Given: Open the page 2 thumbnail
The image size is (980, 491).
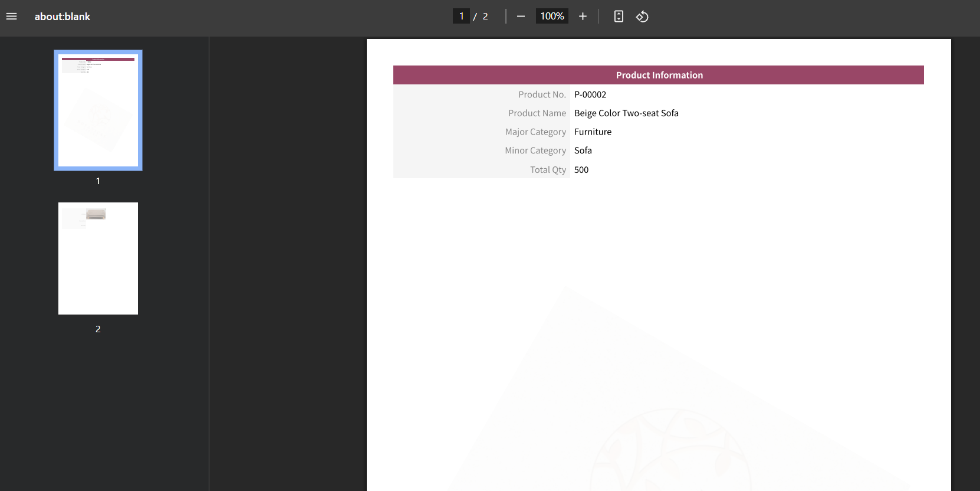Looking at the screenshot, I should 98,258.
